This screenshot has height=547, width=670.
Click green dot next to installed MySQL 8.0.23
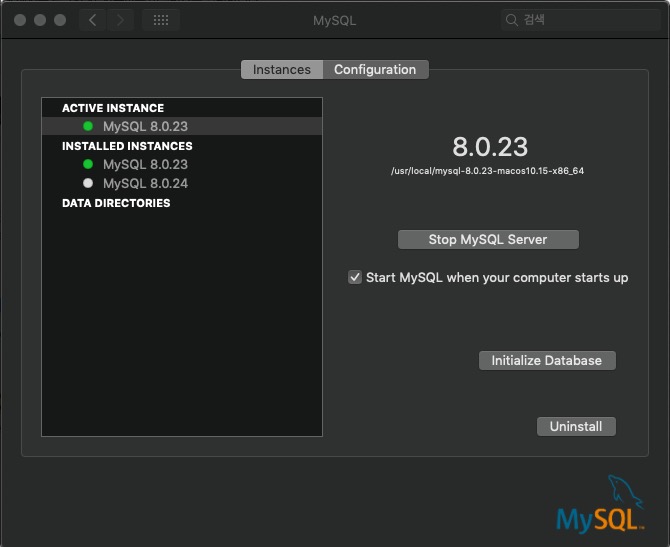tap(88, 164)
